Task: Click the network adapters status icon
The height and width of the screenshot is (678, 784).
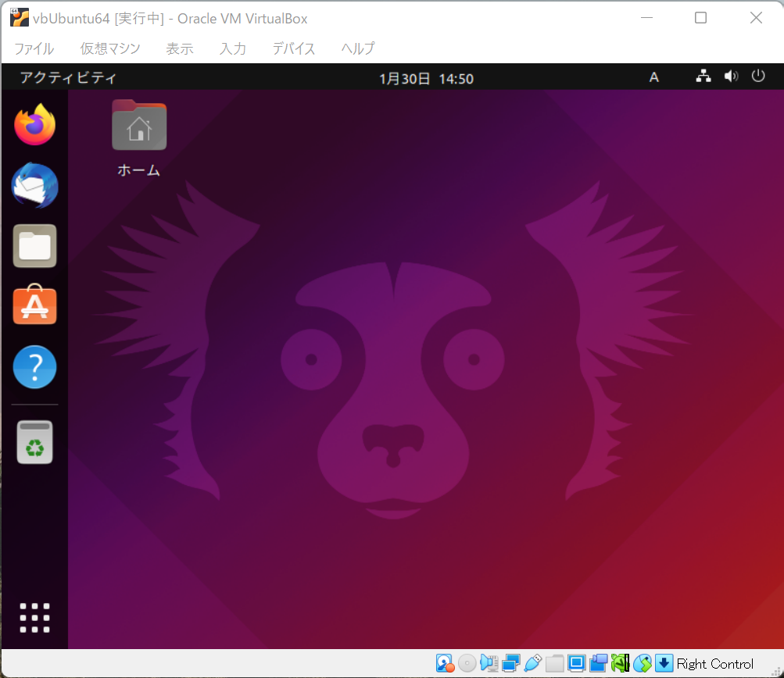Action: 511,663
